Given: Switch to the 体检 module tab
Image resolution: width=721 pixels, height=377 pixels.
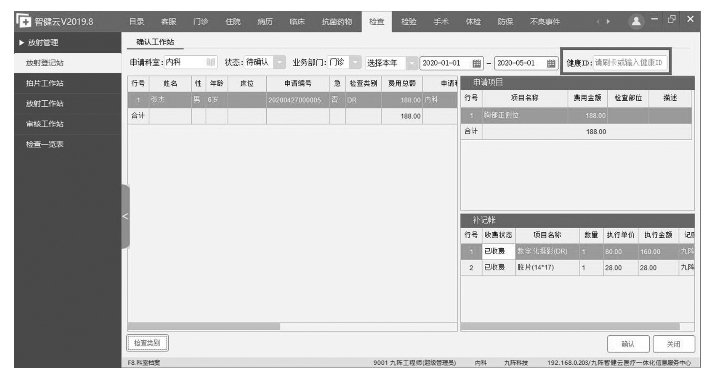Looking at the screenshot, I should point(473,22).
